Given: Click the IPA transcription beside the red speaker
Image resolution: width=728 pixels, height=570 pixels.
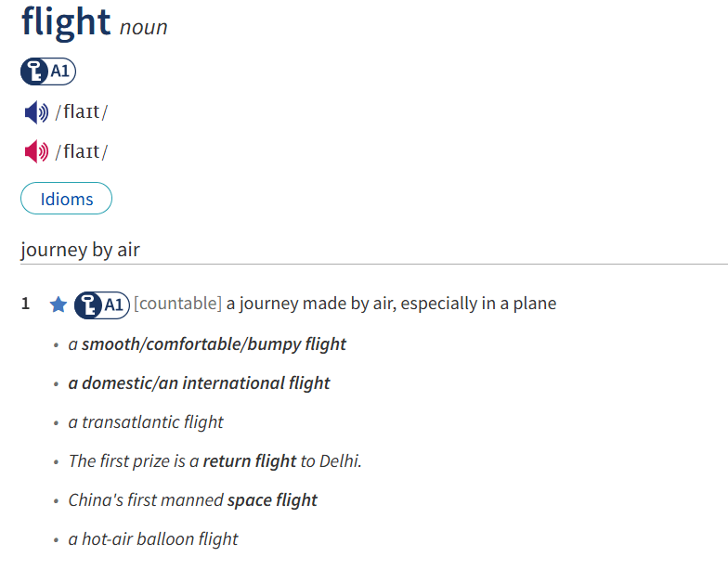Looking at the screenshot, I should 82,152.
